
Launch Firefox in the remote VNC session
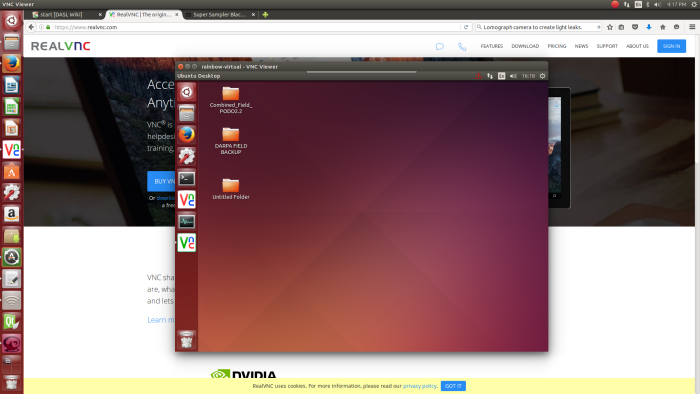(x=187, y=134)
